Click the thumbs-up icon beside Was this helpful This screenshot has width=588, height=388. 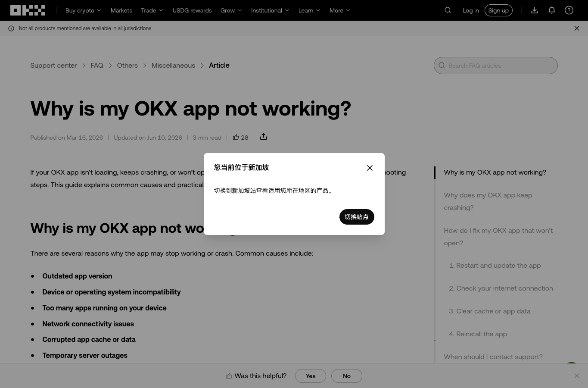click(x=229, y=376)
